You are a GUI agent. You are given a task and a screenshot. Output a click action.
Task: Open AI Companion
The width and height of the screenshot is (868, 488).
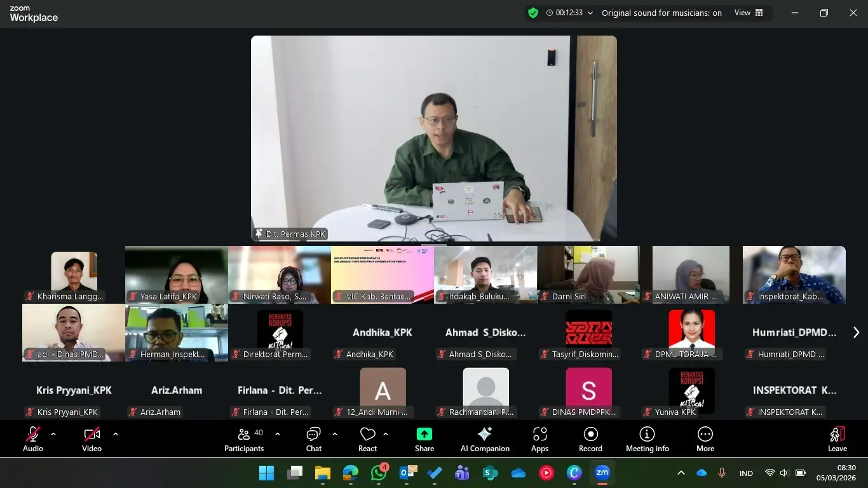pyautogui.click(x=485, y=439)
